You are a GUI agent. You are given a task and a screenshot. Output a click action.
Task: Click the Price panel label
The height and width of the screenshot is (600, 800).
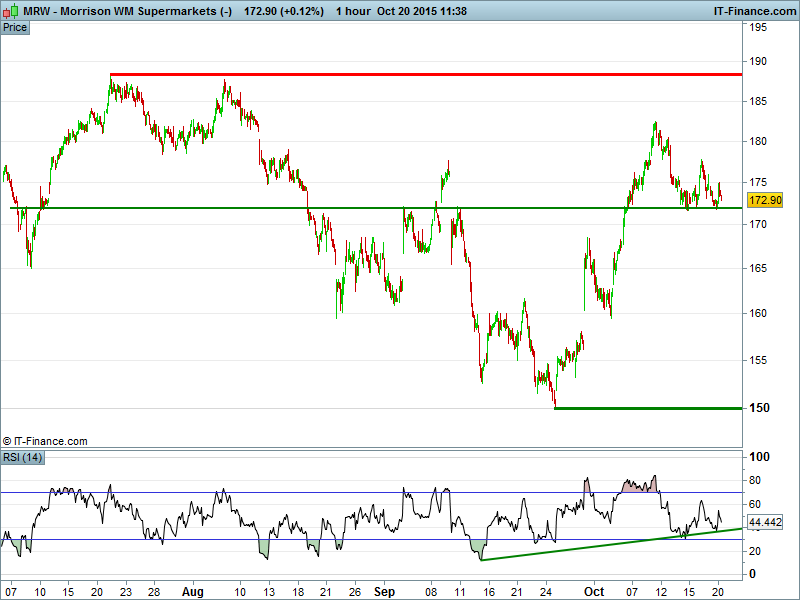15,27
